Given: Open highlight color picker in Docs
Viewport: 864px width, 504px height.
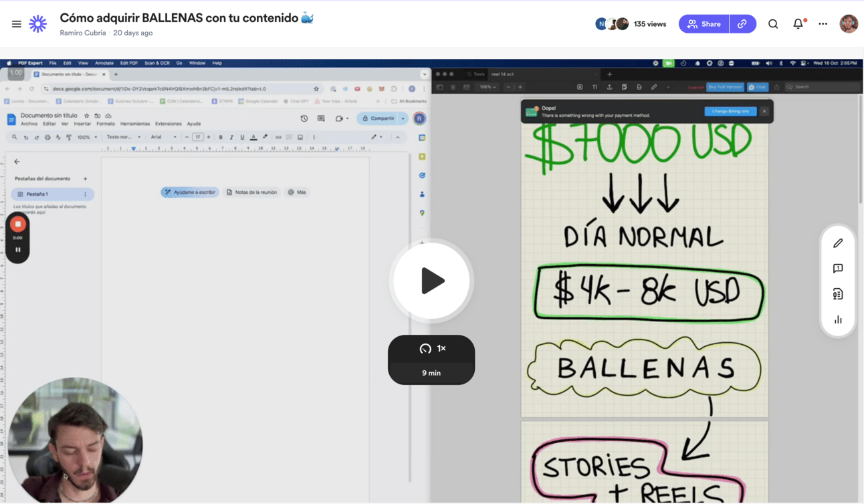Looking at the screenshot, I should tap(265, 137).
